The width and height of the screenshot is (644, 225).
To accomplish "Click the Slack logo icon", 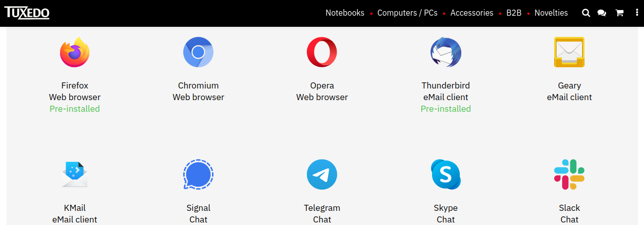I will [x=569, y=174].
